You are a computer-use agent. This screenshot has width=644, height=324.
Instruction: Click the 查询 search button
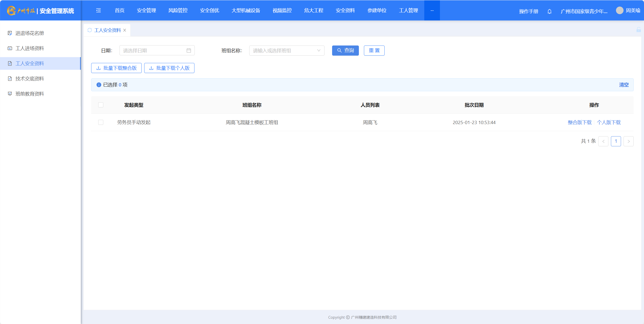coord(345,51)
